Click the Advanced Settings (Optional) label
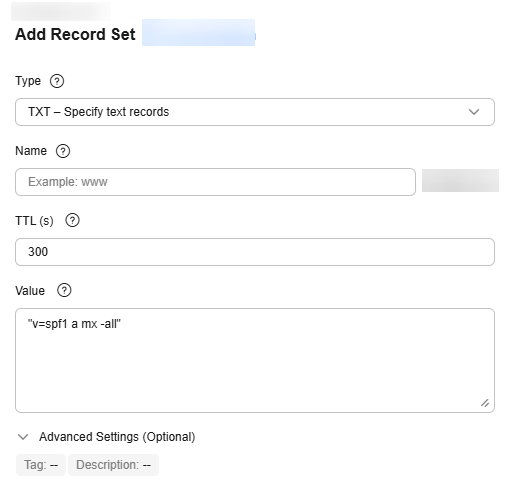The width and height of the screenshot is (513, 487). [x=117, y=437]
